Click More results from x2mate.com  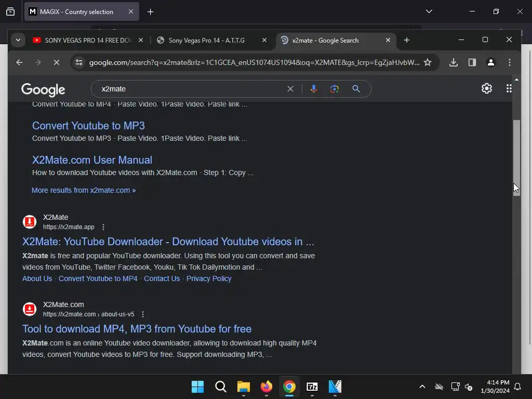tap(84, 190)
